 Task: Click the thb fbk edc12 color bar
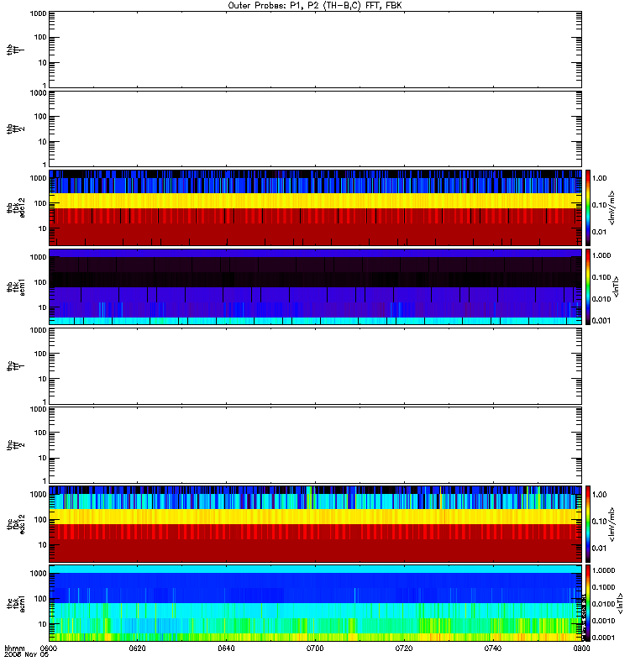588,207
